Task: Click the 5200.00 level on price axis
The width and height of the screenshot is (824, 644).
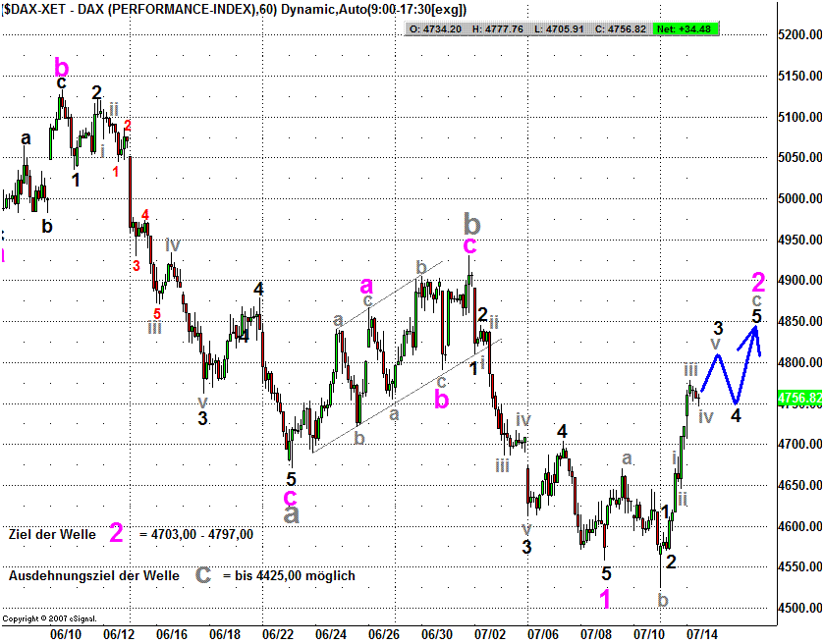Action: 797,35
